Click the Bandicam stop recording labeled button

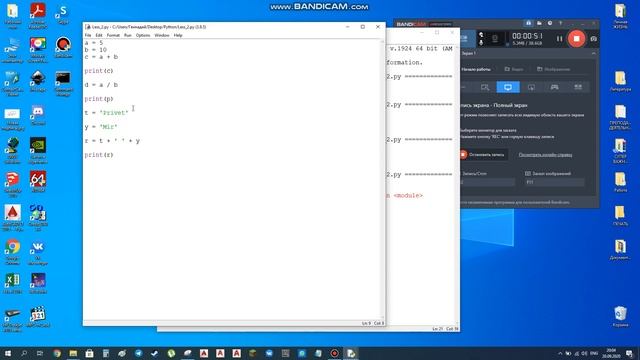coord(483,155)
